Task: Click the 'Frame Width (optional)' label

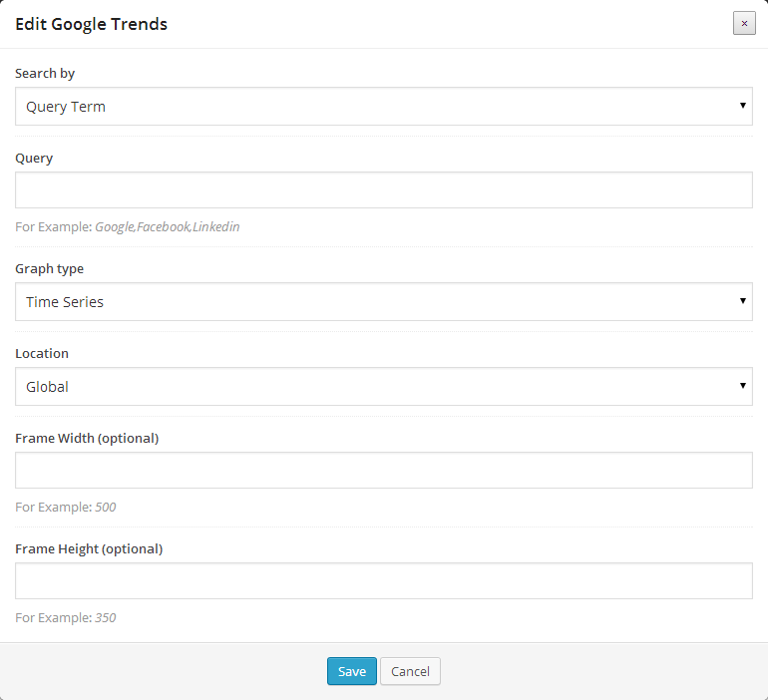Action: point(87,439)
